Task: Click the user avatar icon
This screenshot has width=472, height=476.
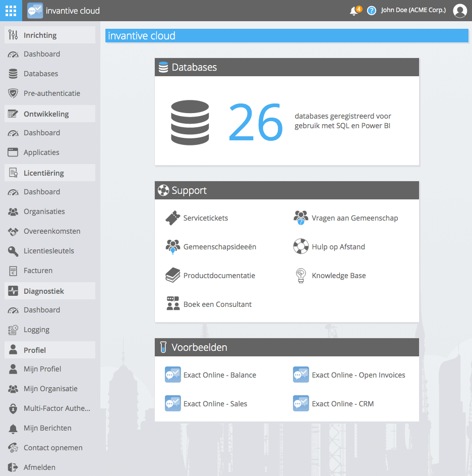Action: (x=459, y=11)
